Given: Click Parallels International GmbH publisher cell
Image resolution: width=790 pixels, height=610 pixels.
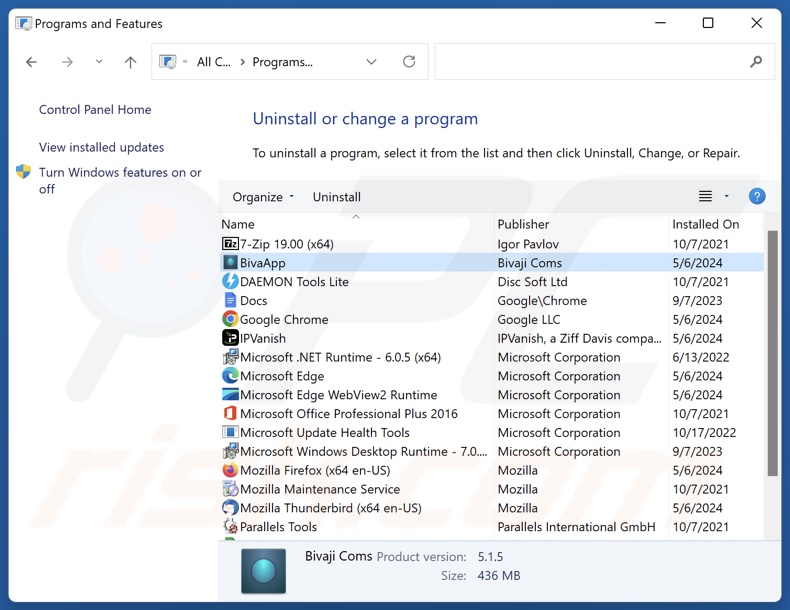Looking at the screenshot, I should 576,526.
